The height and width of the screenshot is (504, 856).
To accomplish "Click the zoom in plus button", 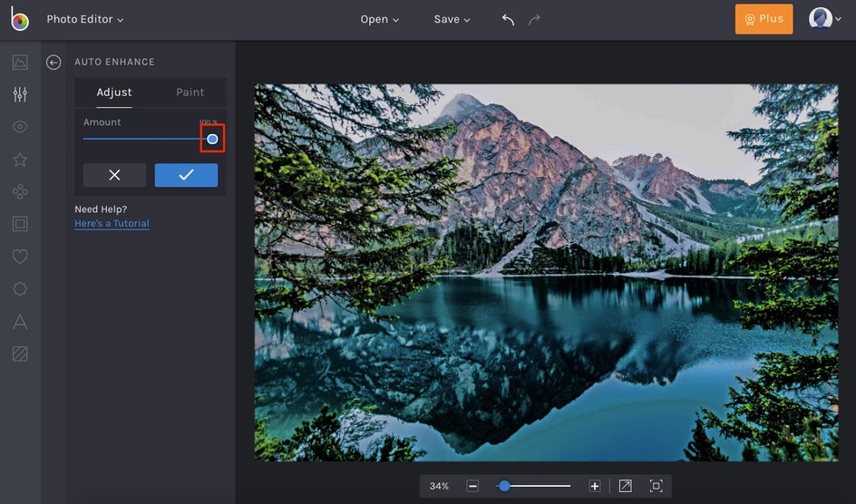I will click(595, 487).
